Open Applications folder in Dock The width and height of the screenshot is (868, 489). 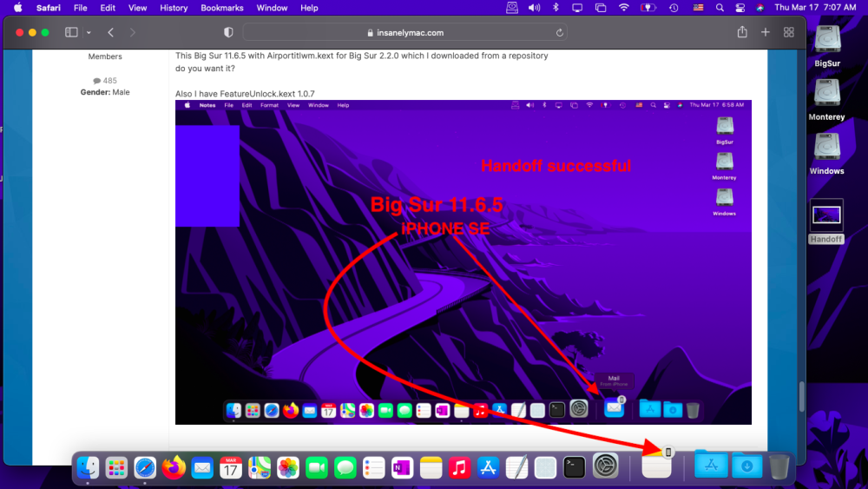(712, 464)
